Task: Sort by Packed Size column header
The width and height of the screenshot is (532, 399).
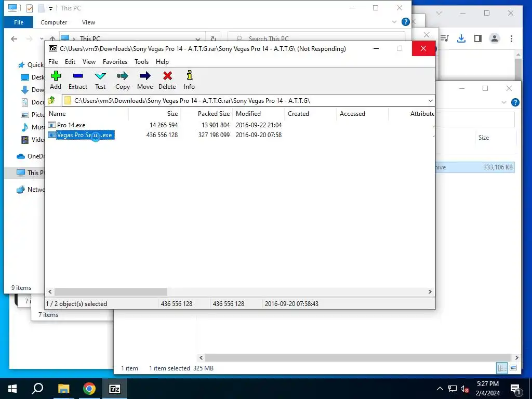Action: tap(206, 114)
